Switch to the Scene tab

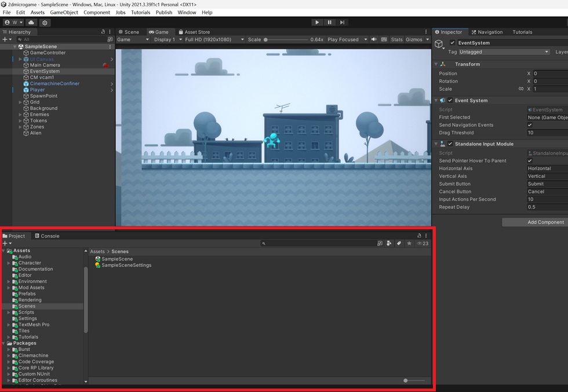point(129,32)
